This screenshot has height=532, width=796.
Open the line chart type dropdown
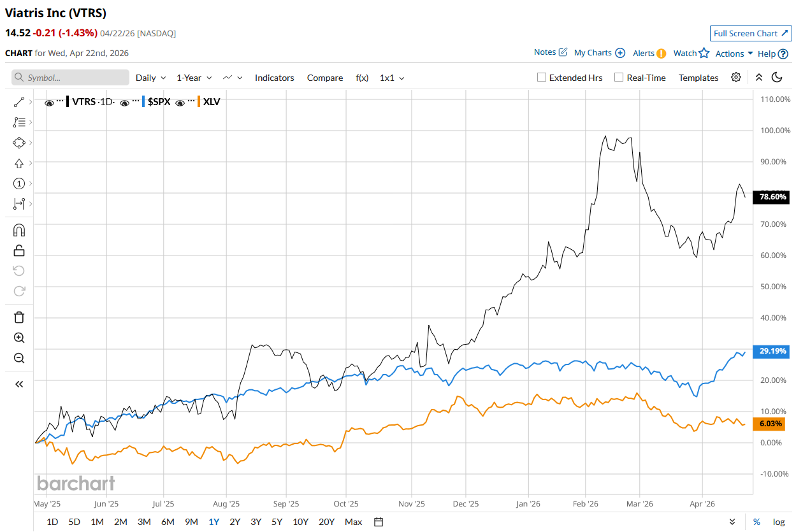tap(233, 78)
